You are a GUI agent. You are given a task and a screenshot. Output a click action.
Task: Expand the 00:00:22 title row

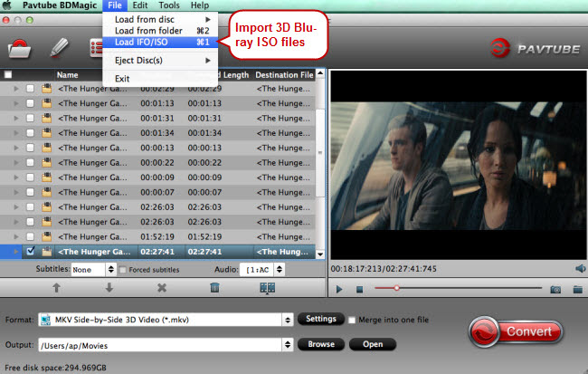click(x=15, y=163)
